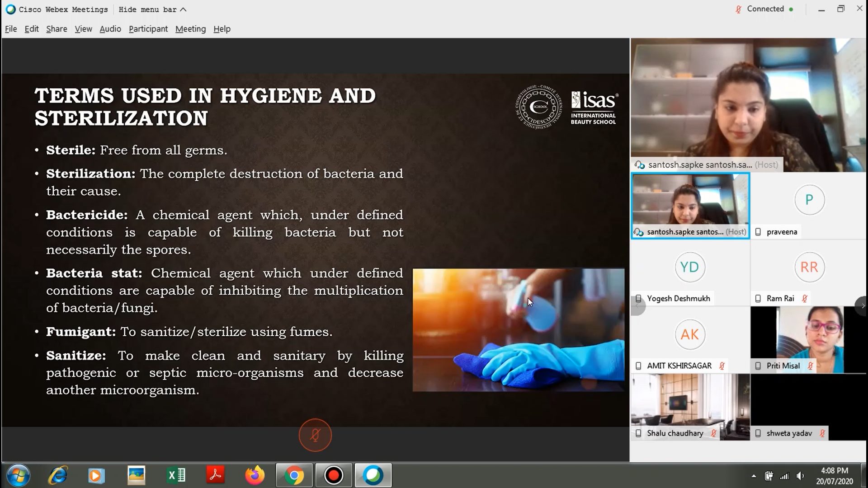Open the Participant menu
This screenshot has height=488, width=868.
point(148,29)
